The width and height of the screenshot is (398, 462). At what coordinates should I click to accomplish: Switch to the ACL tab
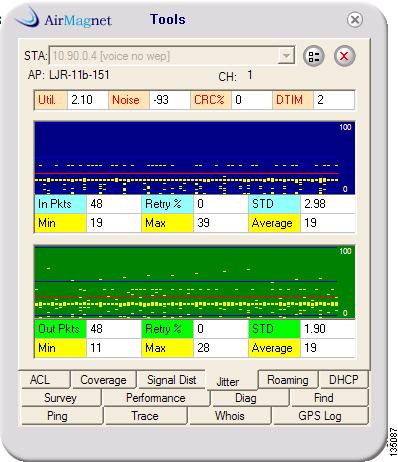pyautogui.click(x=44, y=380)
